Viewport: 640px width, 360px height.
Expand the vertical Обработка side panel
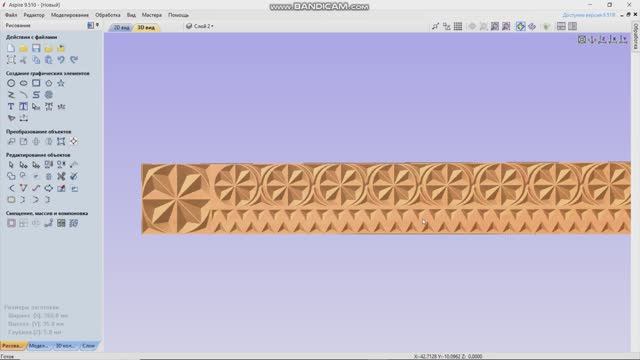point(636,37)
